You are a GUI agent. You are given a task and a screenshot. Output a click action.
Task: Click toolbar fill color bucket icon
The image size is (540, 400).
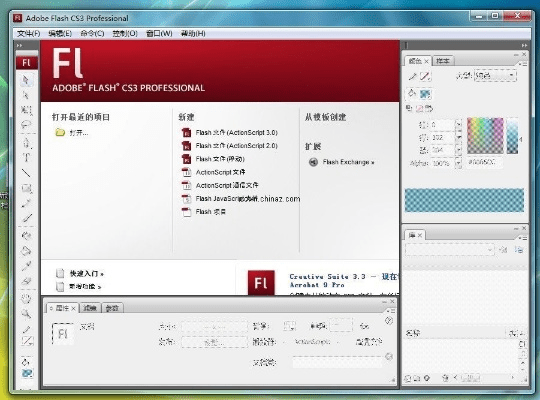point(26,362)
